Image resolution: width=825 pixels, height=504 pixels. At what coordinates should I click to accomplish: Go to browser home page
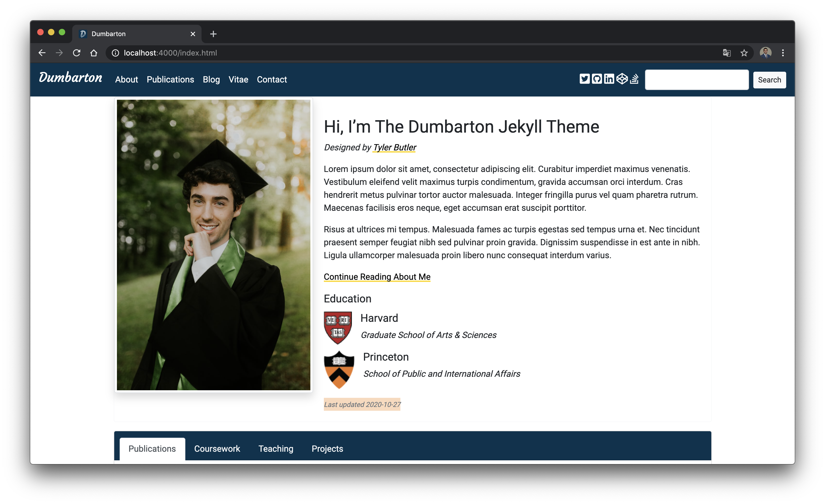point(94,53)
